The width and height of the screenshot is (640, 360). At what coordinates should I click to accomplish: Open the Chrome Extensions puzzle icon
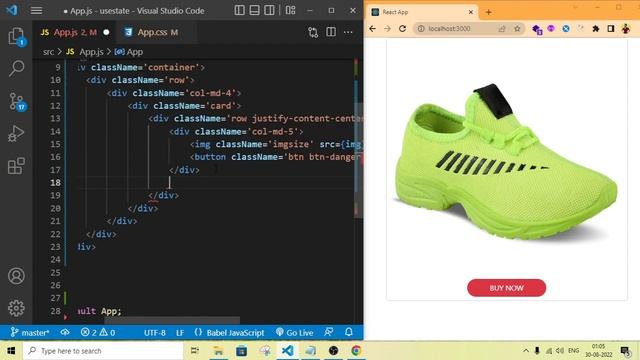[596, 29]
